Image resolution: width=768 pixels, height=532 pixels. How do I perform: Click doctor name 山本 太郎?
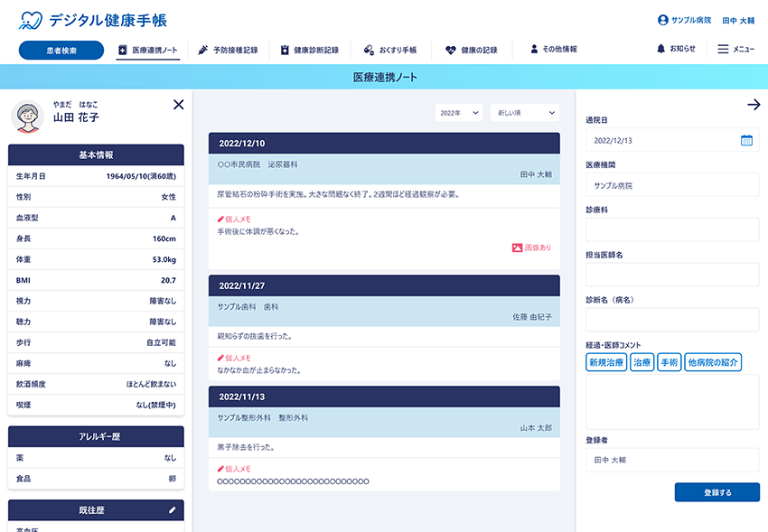536,428
